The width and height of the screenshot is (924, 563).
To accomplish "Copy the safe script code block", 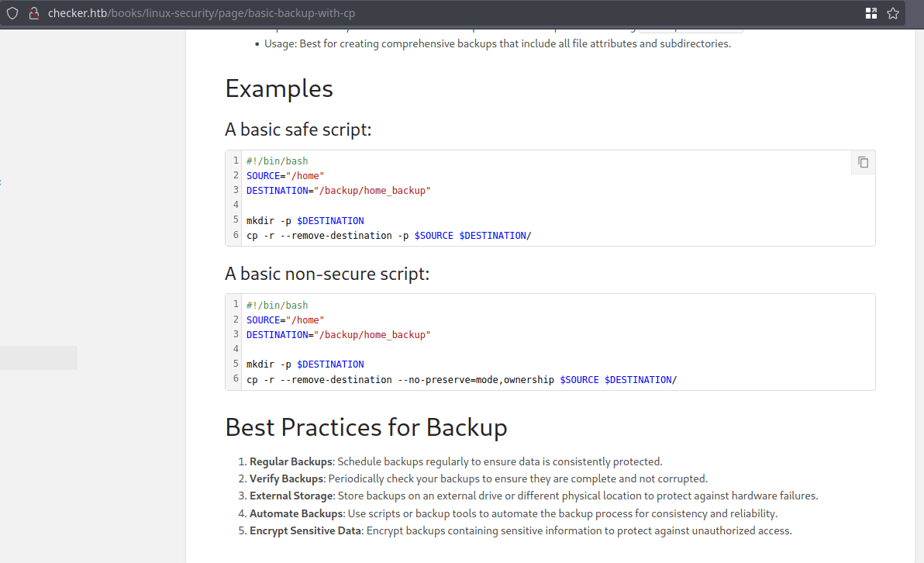I will coord(863,162).
